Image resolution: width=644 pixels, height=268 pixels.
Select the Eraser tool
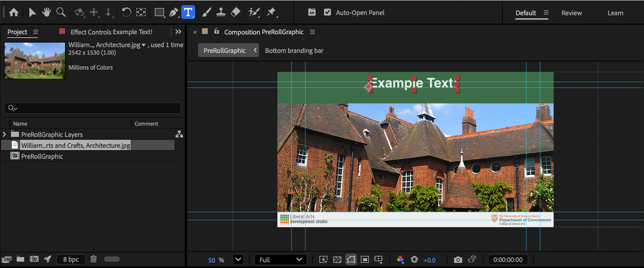pyautogui.click(x=235, y=12)
